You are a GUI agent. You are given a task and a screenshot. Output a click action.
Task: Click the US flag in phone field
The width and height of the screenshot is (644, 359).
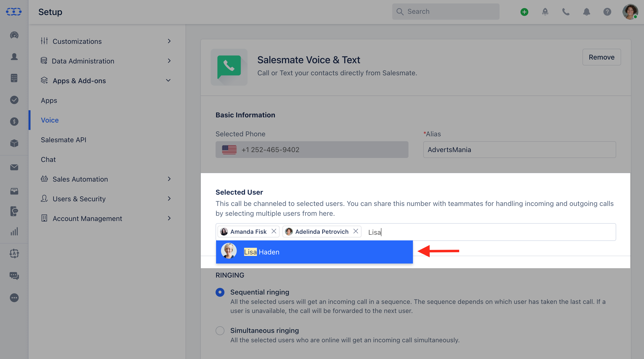pos(229,150)
